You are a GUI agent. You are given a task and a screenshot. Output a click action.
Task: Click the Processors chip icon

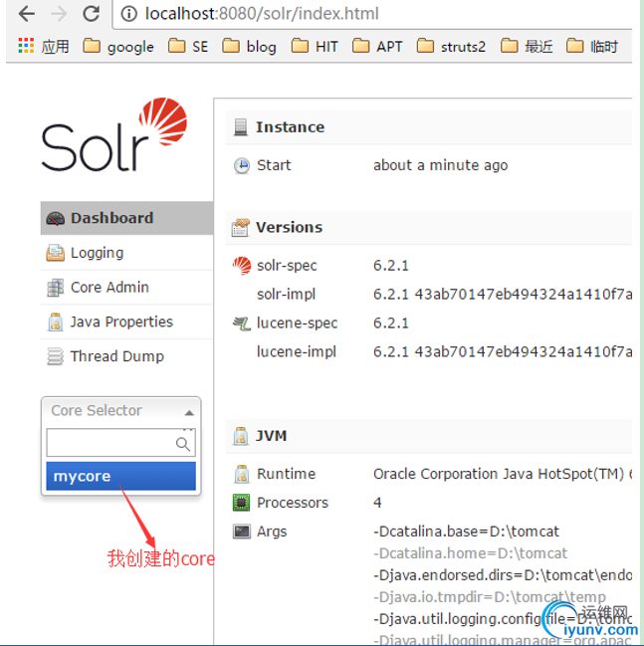(x=242, y=503)
